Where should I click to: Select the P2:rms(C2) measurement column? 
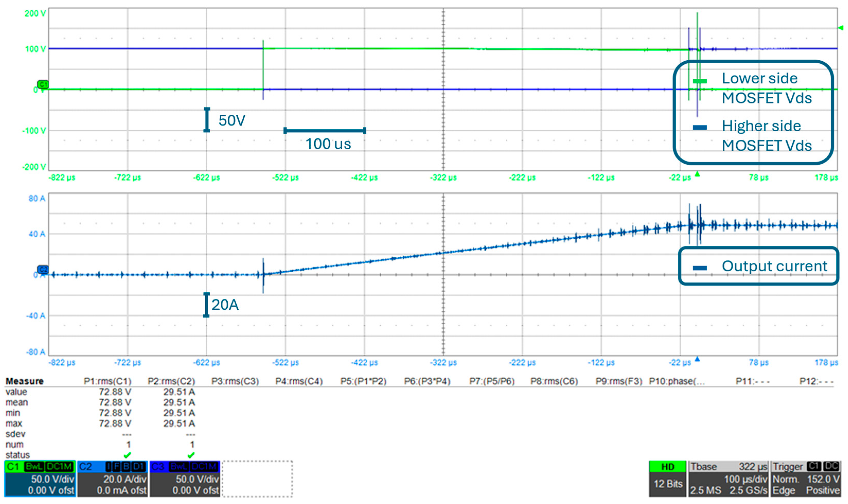171,381
